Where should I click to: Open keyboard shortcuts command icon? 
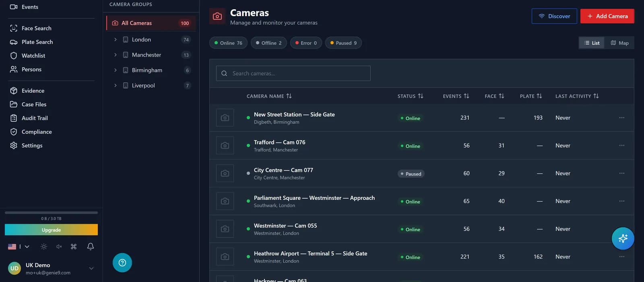point(74,247)
